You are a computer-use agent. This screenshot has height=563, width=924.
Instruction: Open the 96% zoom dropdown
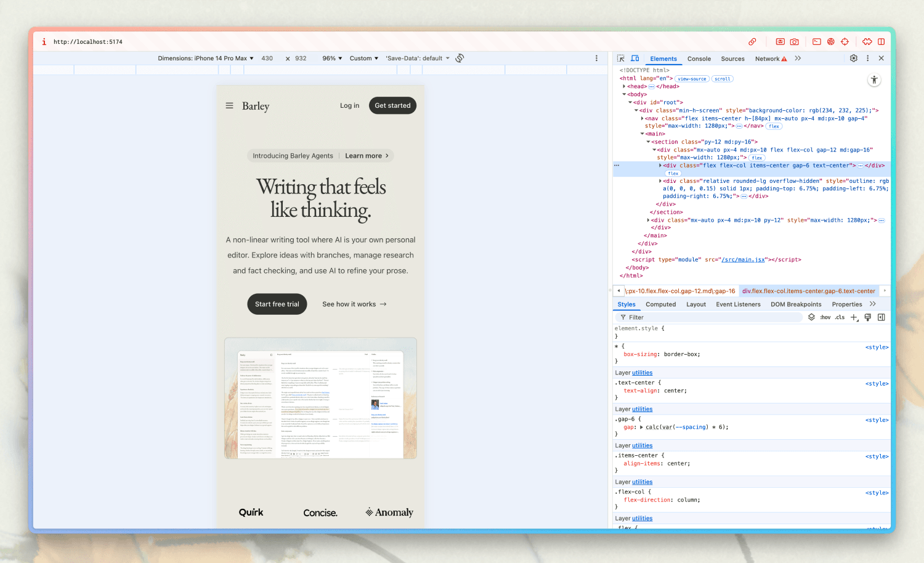332,59
